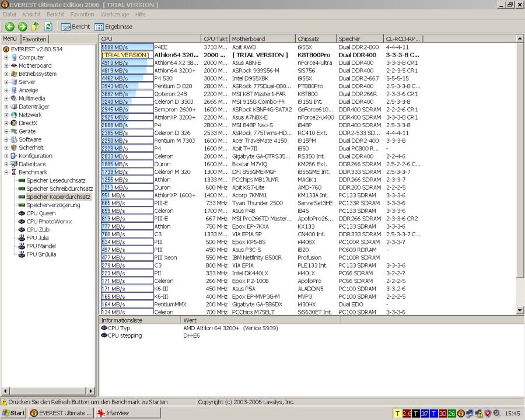
Task: Expand the Computer tree node
Action: (6, 57)
